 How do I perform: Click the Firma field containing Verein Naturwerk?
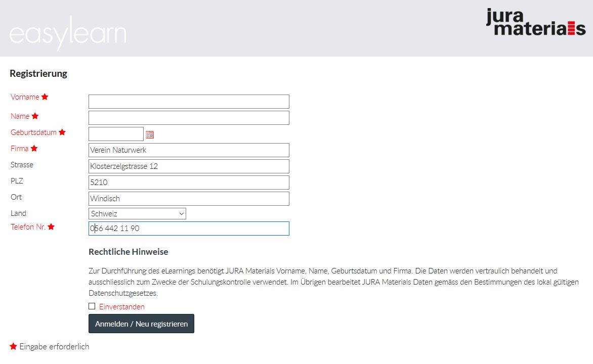189,150
